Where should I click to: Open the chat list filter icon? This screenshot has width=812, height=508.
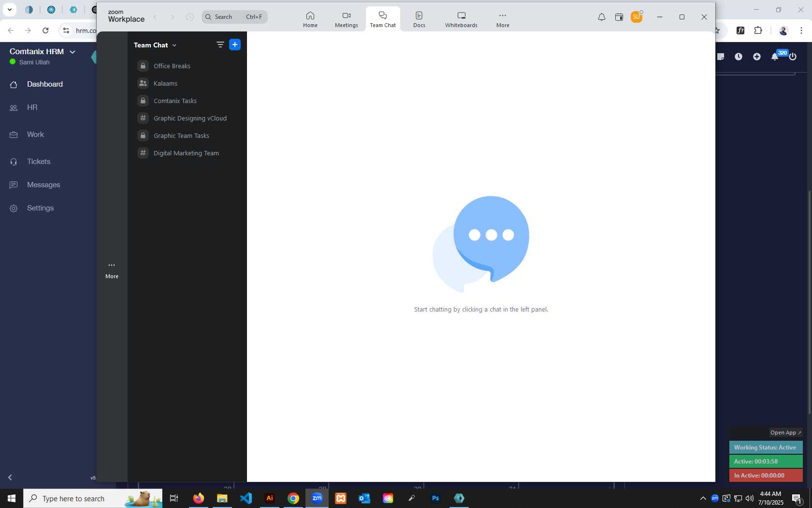220,45
